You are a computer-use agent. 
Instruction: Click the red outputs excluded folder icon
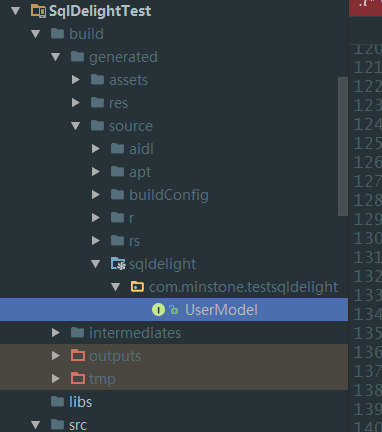point(78,356)
